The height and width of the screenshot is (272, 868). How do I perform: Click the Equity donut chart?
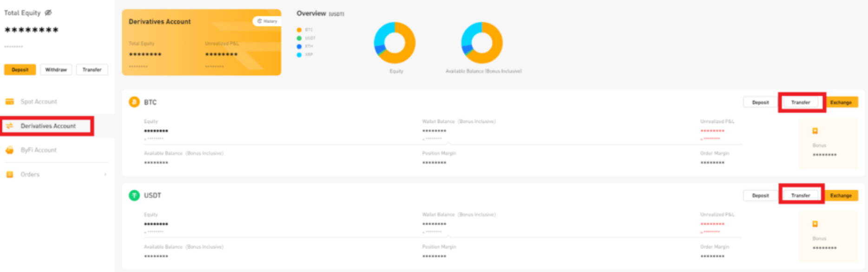[395, 43]
